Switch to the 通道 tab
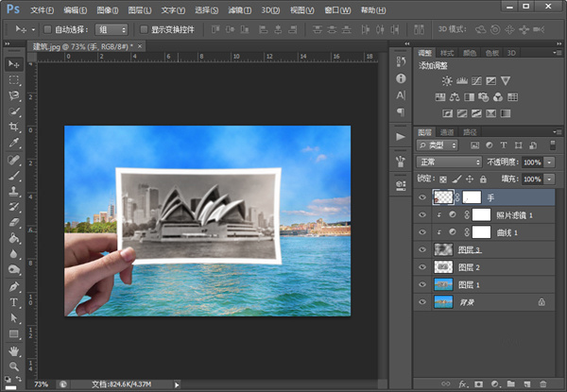 448,131
